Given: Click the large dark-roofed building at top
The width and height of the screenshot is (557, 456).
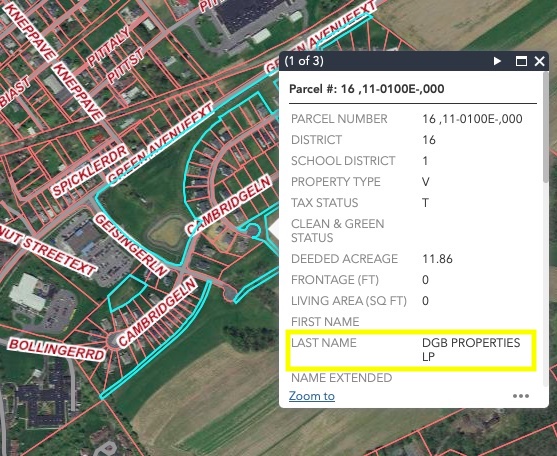Looking at the screenshot, I should point(250,14).
